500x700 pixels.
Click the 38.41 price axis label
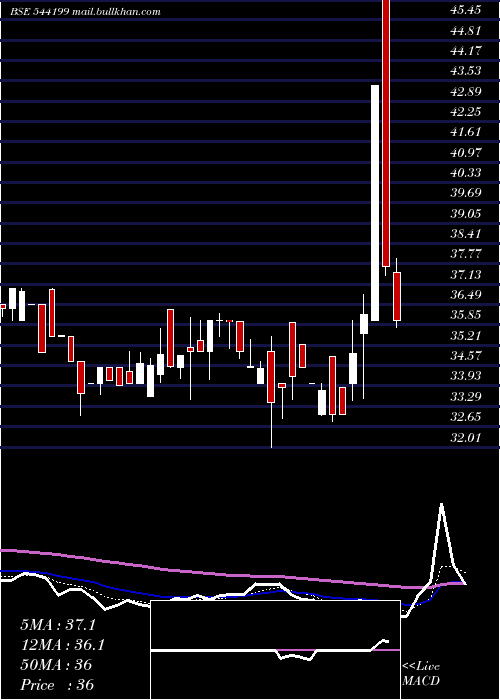pyautogui.click(x=466, y=233)
